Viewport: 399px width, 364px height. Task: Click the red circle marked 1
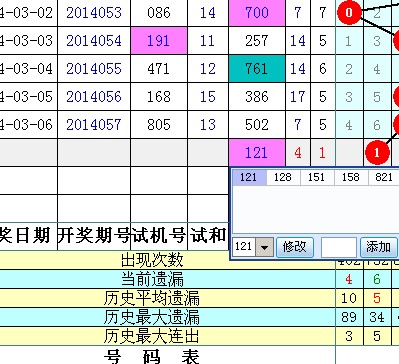pyautogui.click(x=377, y=153)
